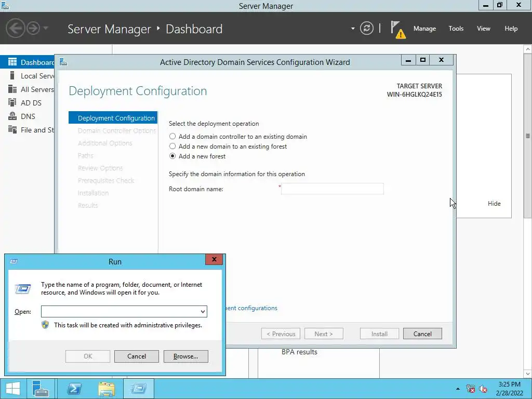
Task: Click the Root domain name field
Action: coord(332,189)
